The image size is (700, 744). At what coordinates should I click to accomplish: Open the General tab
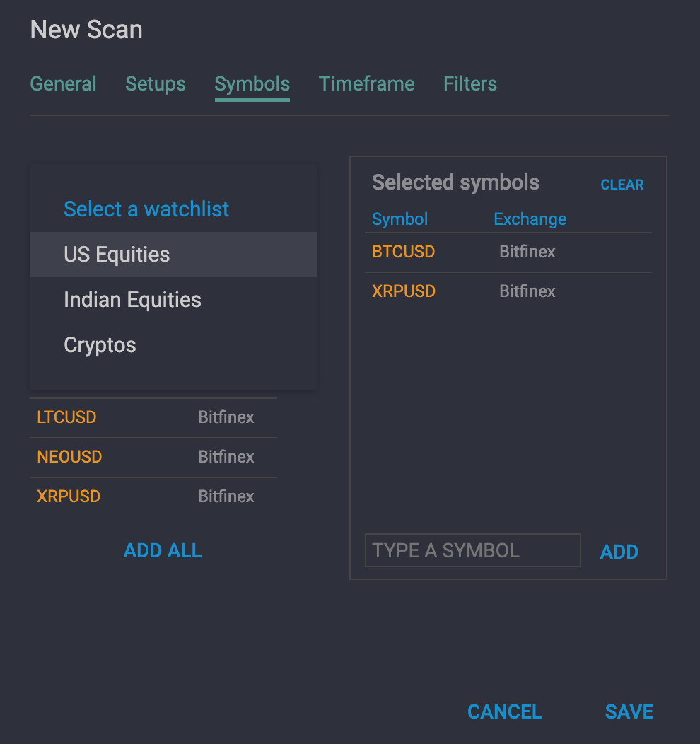63,83
